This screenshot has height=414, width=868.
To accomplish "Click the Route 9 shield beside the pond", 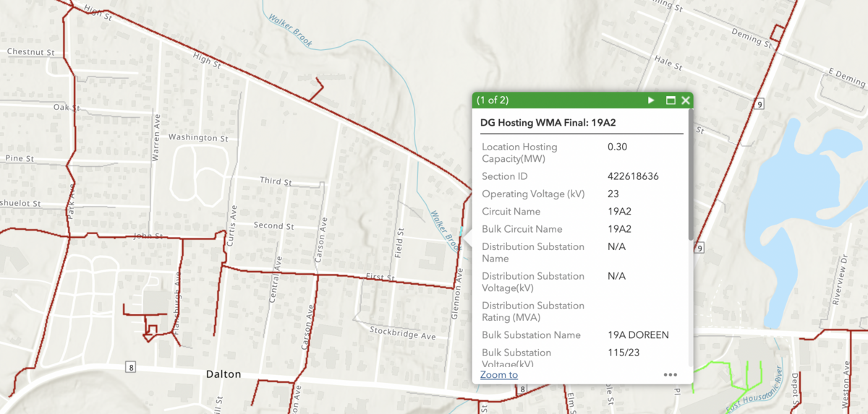I will coord(699,248).
